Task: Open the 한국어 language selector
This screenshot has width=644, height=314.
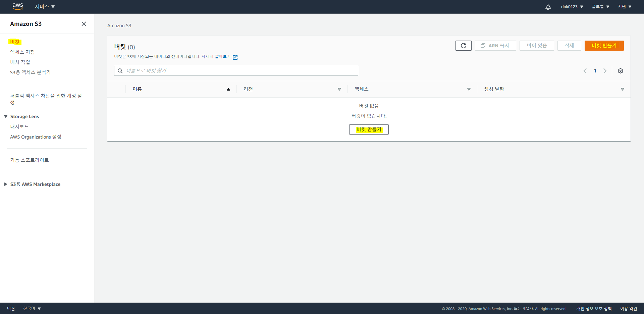Action: point(32,308)
